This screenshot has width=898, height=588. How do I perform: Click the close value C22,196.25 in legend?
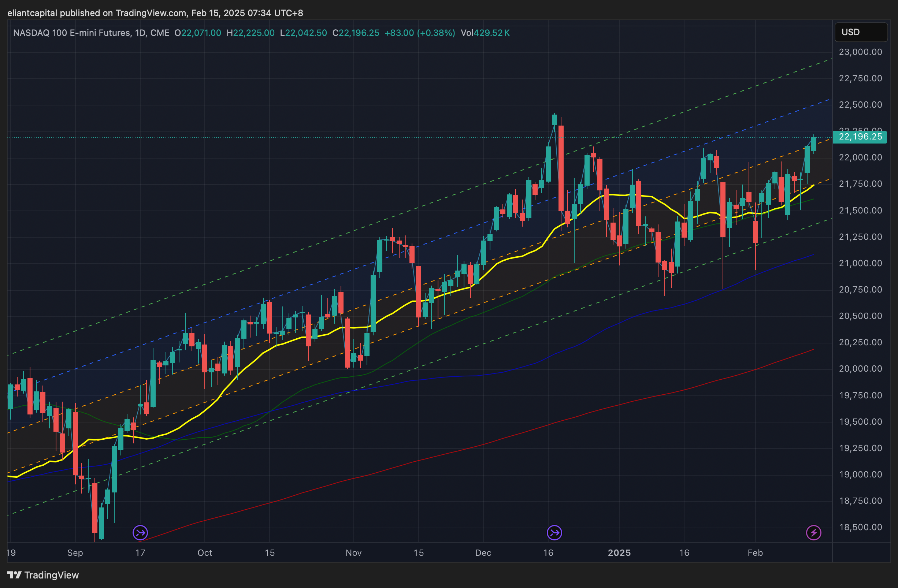click(355, 33)
